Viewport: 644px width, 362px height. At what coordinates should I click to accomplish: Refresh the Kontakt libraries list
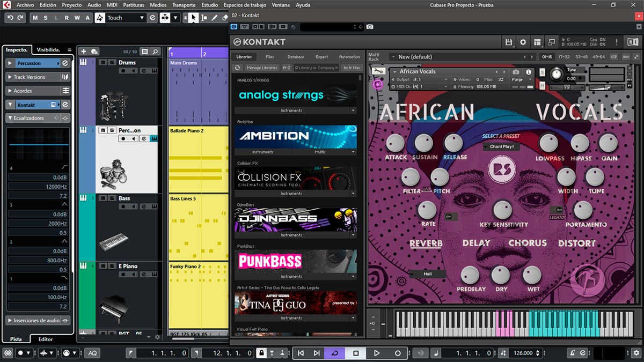tap(238, 68)
